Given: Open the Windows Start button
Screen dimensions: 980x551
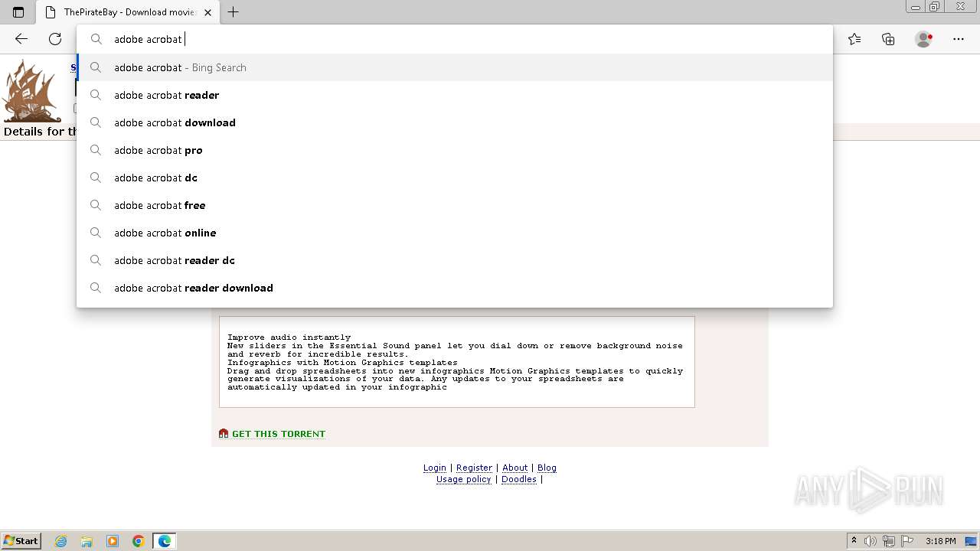Looking at the screenshot, I should [x=21, y=541].
